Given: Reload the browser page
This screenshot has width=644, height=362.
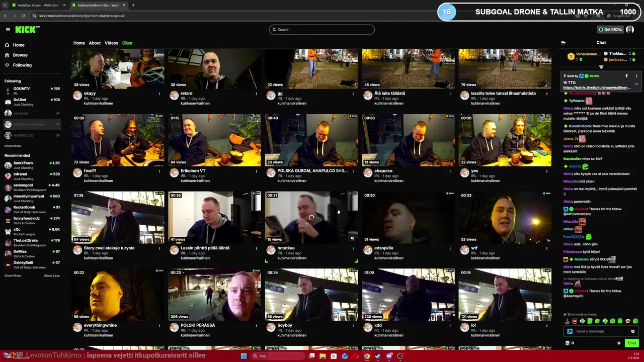Looking at the screenshot, I should (x=23, y=16).
